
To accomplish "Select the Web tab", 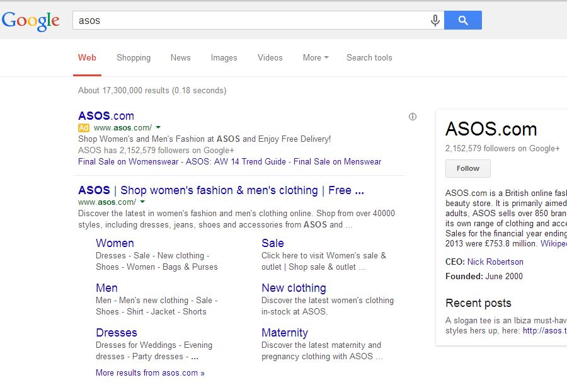I will pyautogui.click(x=87, y=57).
